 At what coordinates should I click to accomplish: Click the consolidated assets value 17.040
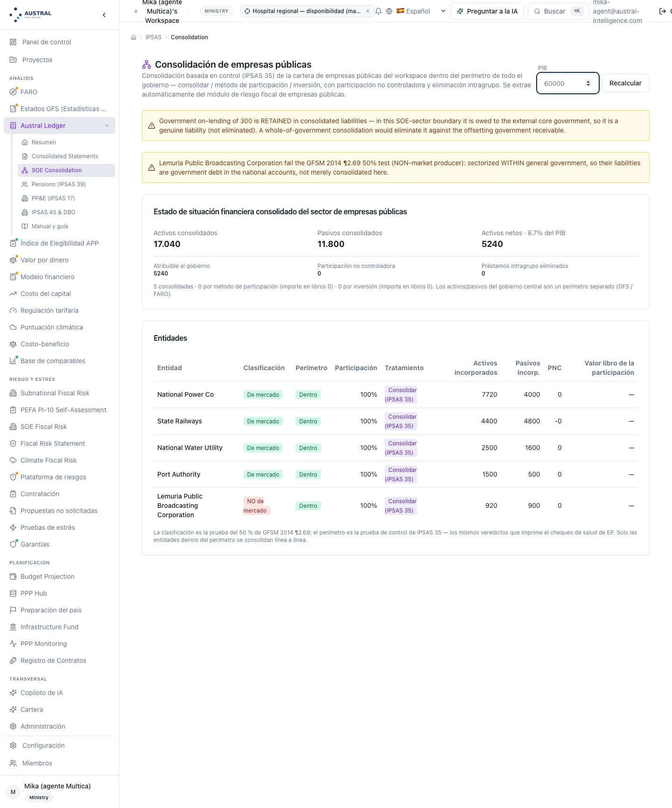[167, 244]
